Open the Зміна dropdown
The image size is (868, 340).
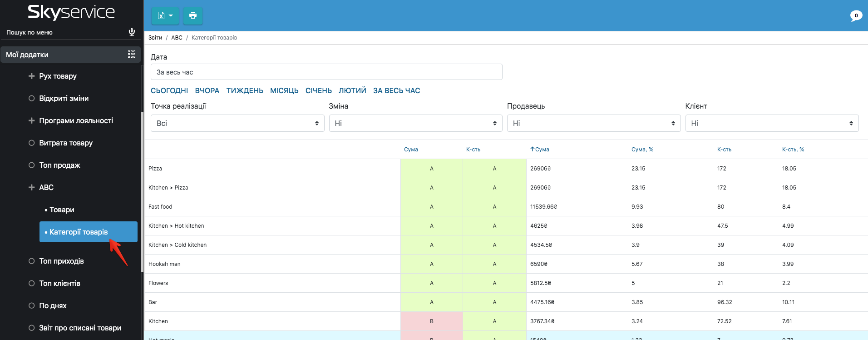coord(415,123)
